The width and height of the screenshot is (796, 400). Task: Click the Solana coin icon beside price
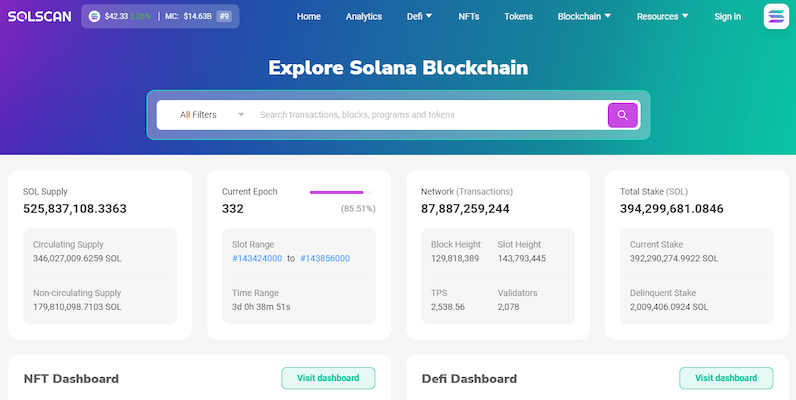tap(94, 16)
